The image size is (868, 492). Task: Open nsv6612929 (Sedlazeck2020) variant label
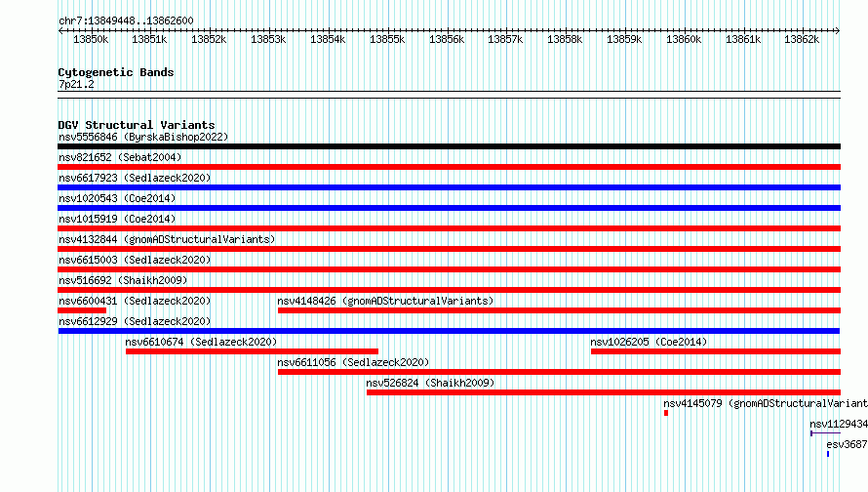click(135, 321)
